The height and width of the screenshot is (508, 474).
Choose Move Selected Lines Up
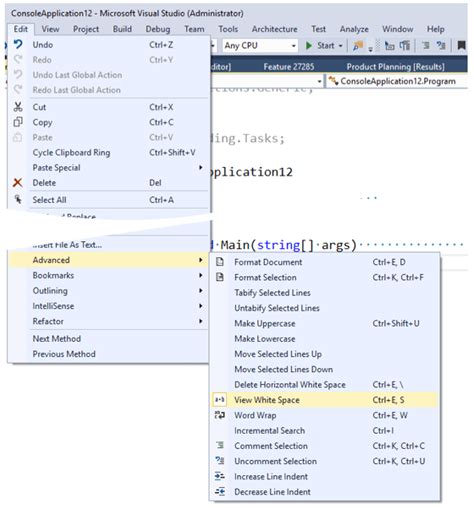pos(324,354)
